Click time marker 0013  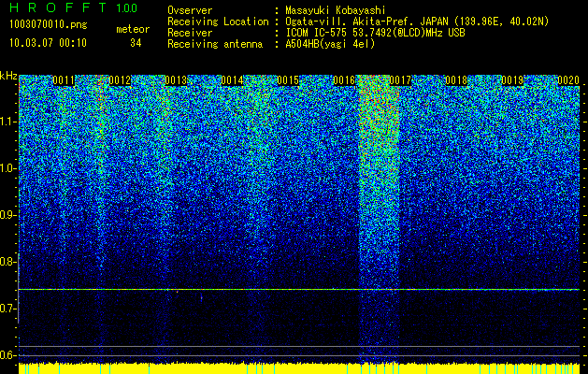[176, 80]
